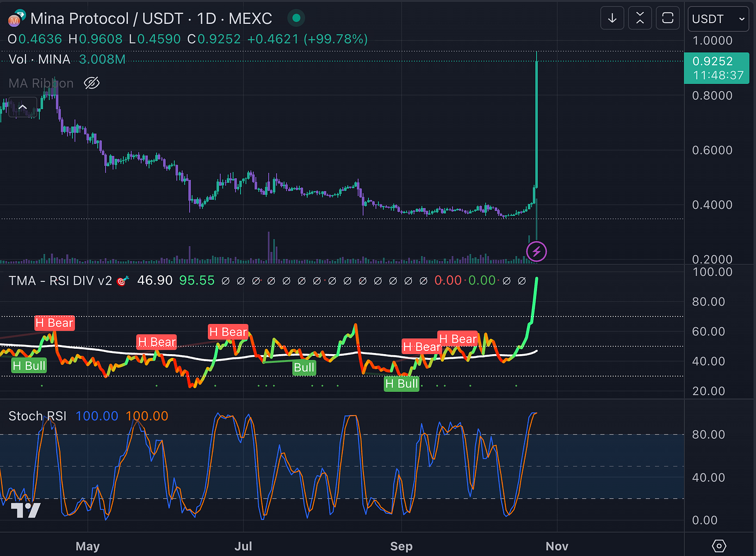The image size is (756, 556).
Task: Click the H Bull label near September
Action: pos(401,384)
